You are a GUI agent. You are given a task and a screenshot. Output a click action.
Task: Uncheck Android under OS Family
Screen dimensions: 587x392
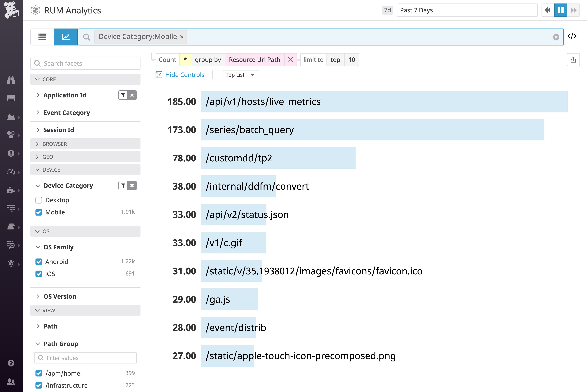(39, 262)
